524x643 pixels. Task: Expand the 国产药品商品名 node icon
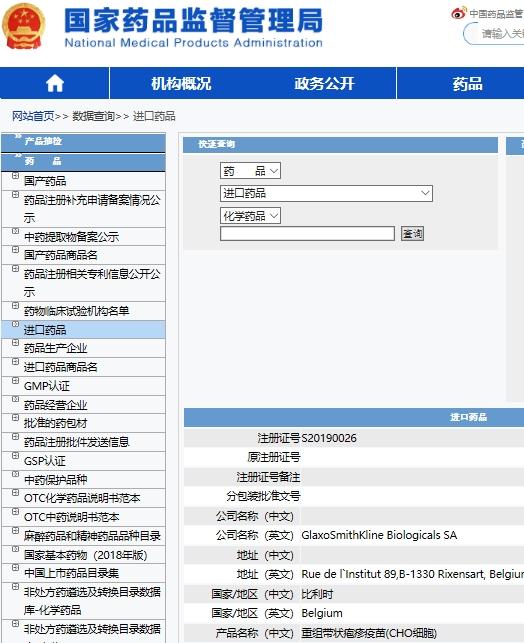click(15, 250)
